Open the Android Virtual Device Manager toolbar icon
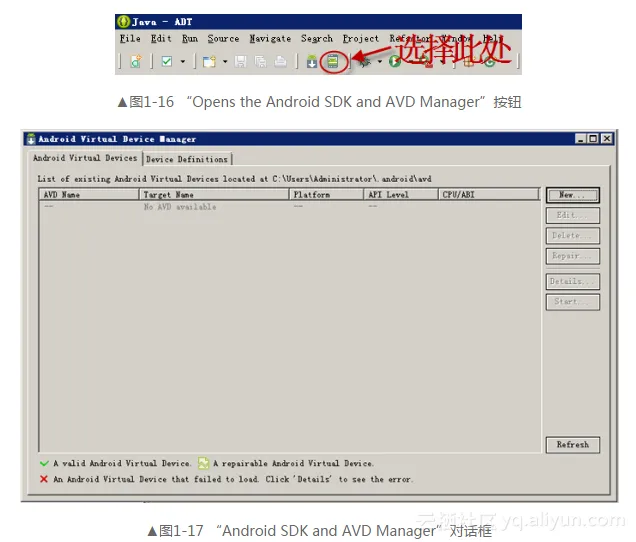This screenshot has width=636, height=542. [x=333, y=62]
